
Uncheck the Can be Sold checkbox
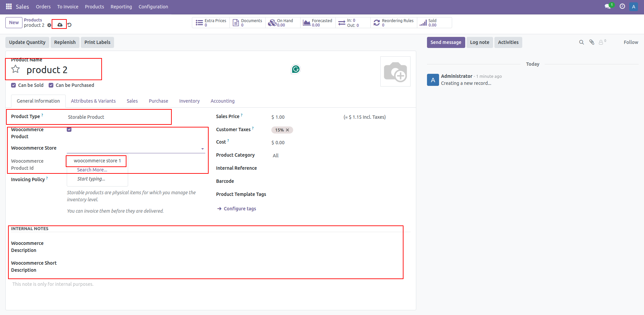click(x=13, y=85)
